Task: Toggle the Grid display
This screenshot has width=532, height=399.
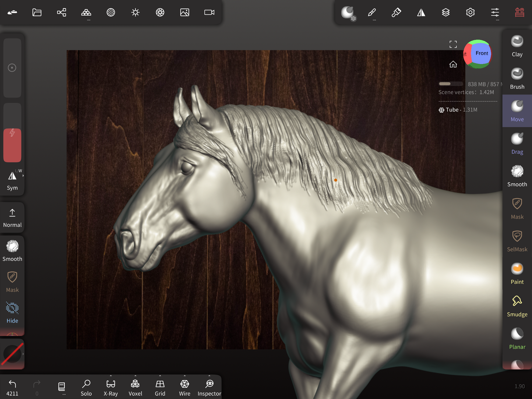Action: coord(160,388)
